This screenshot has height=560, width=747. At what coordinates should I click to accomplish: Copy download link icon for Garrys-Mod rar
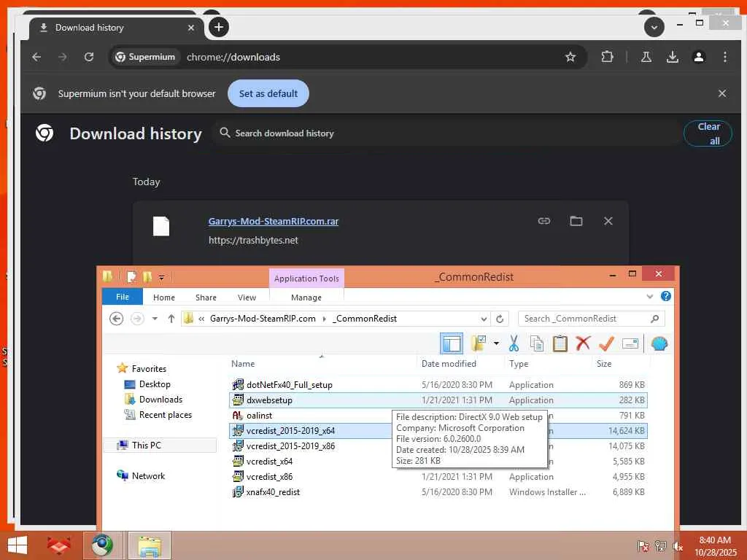point(544,221)
